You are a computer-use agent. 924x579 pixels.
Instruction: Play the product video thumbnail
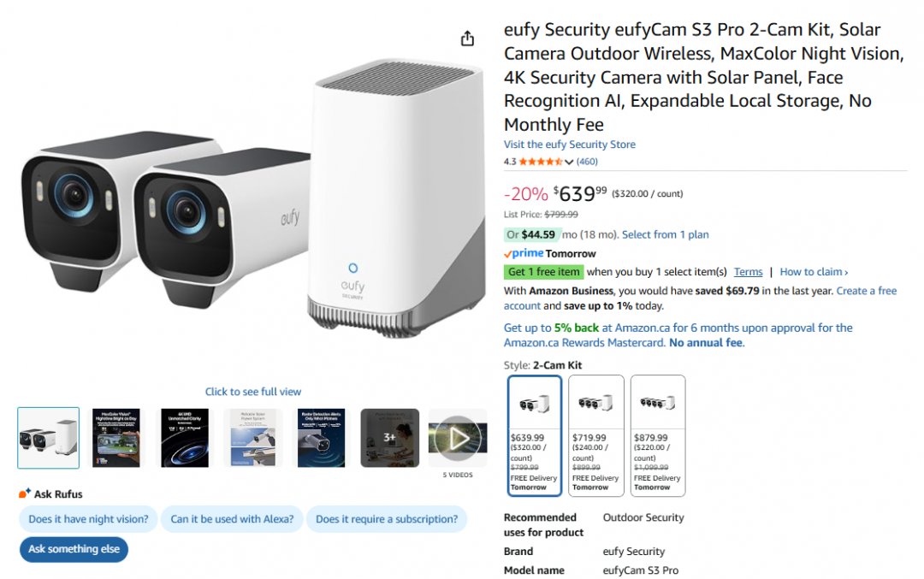click(x=458, y=438)
